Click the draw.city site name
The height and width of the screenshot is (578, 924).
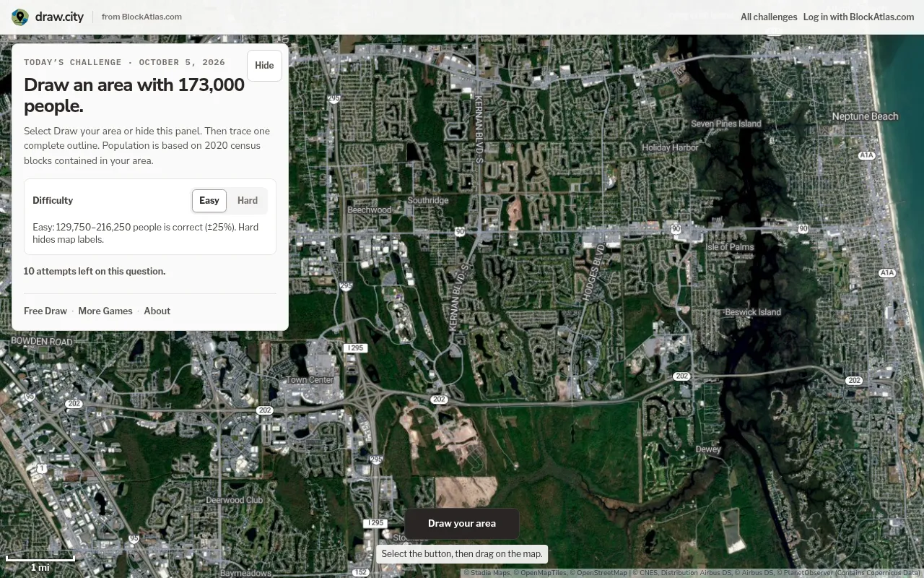pyautogui.click(x=59, y=17)
